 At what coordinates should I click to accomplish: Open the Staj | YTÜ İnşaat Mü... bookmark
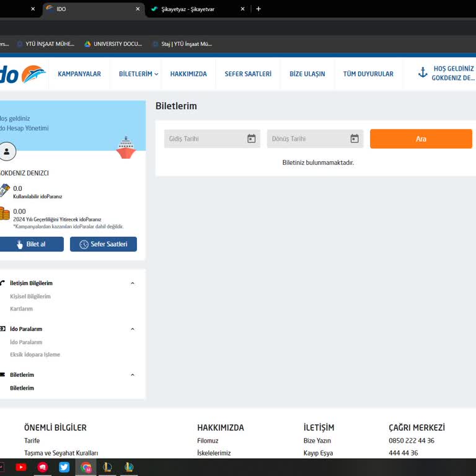point(182,44)
